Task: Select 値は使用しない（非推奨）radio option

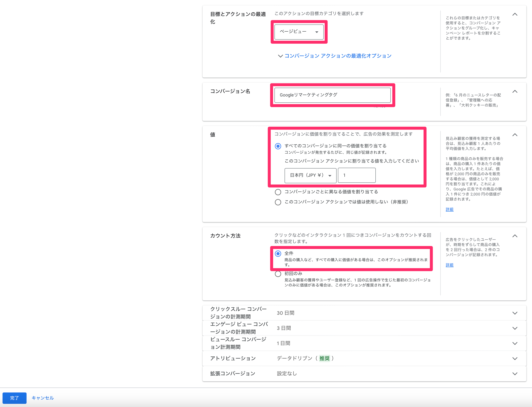Action: (278, 202)
